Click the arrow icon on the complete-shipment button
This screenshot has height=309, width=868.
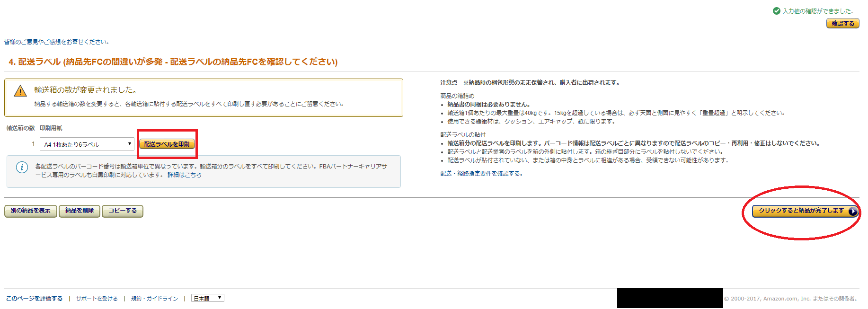[x=852, y=212]
